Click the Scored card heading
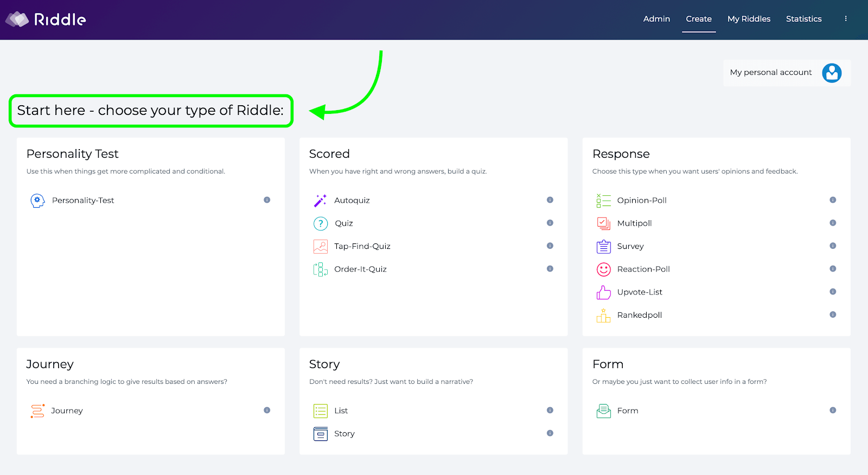Image resolution: width=868 pixels, height=475 pixels. tap(329, 154)
